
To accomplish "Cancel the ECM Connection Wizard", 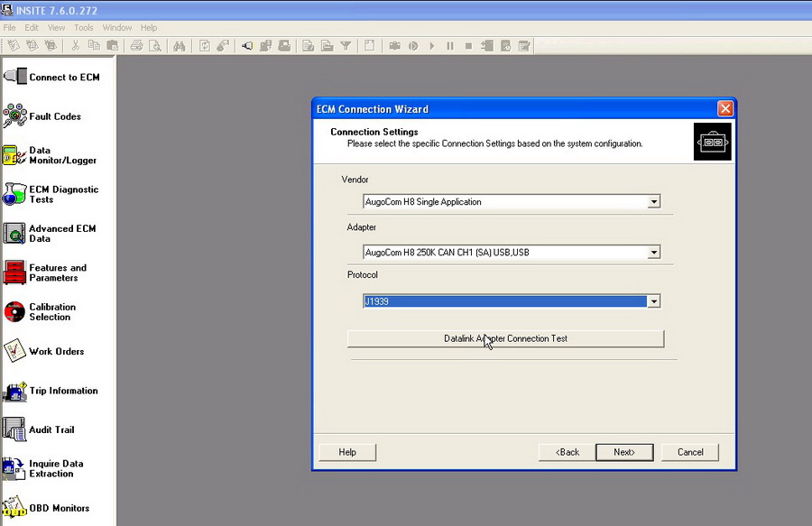I will (x=690, y=452).
